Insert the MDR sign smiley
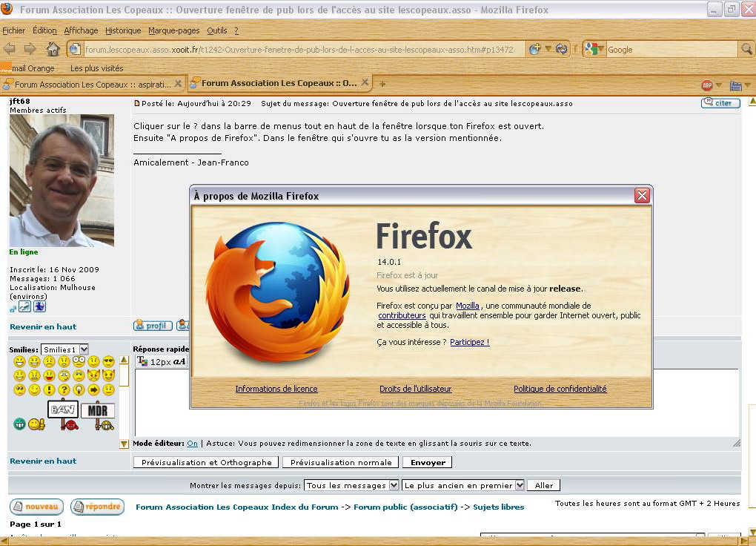Viewport: 756px width, 546px height. pyautogui.click(x=99, y=415)
